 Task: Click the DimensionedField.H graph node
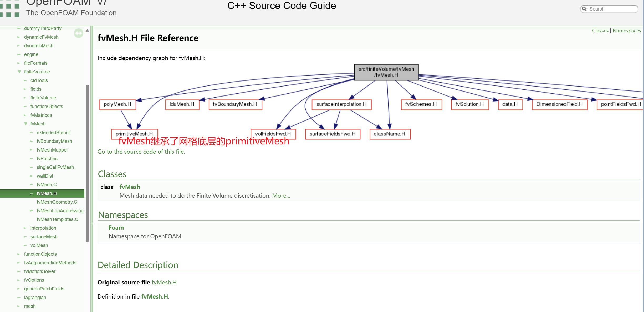click(x=560, y=104)
